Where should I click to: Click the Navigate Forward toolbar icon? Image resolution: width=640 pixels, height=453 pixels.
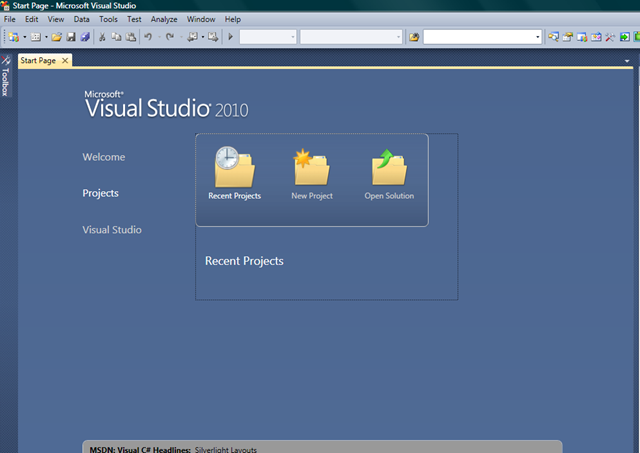click(x=213, y=37)
